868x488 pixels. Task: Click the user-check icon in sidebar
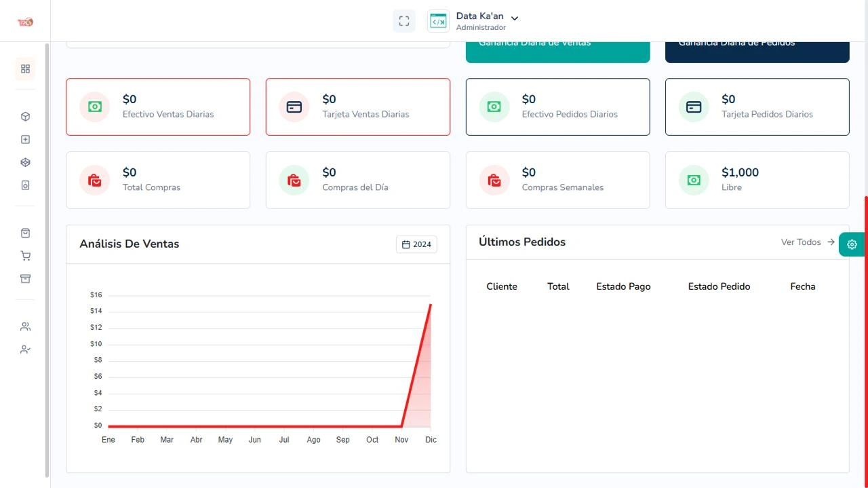click(x=25, y=350)
